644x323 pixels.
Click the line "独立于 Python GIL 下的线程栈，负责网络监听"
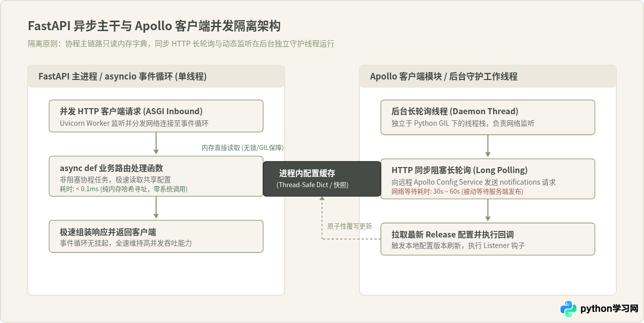(463, 123)
